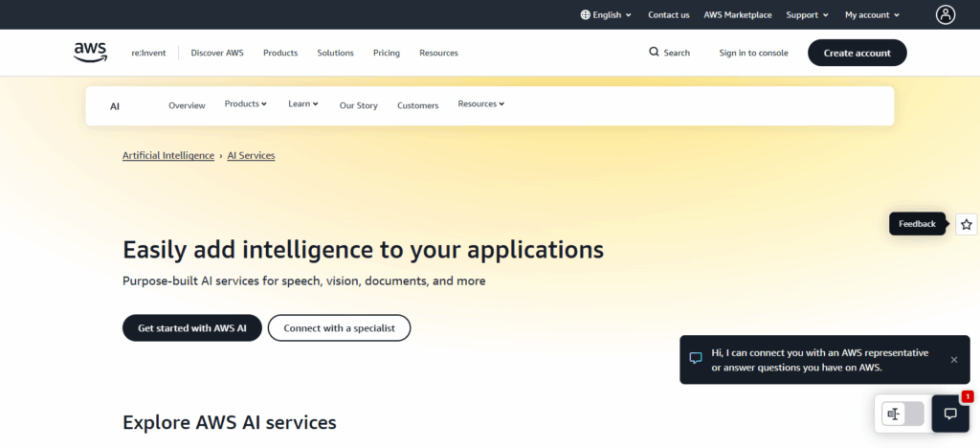Open the main Resources menu
The height and width of the screenshot is (448, 980).
coord(438,53)
